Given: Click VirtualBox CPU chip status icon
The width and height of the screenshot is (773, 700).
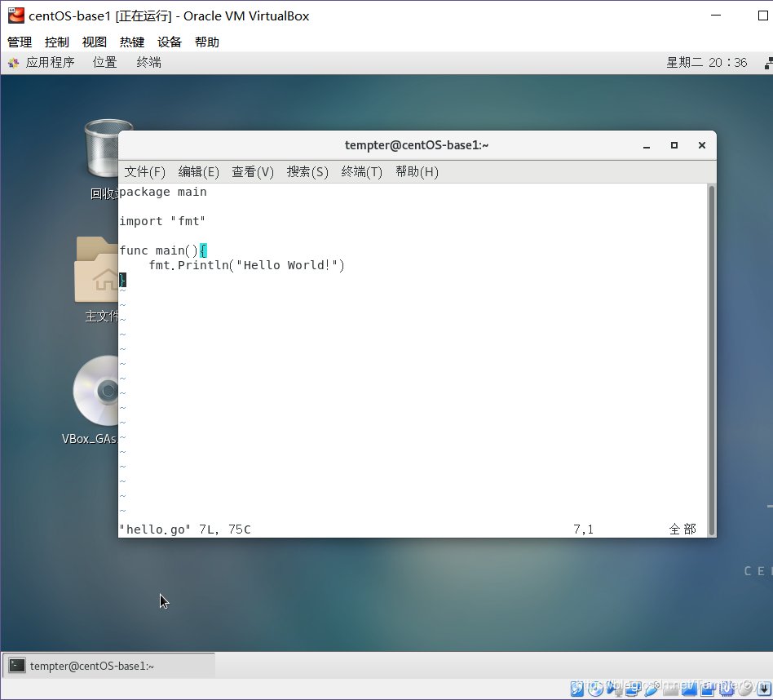Looking at the screenshot, I should 727,688.
